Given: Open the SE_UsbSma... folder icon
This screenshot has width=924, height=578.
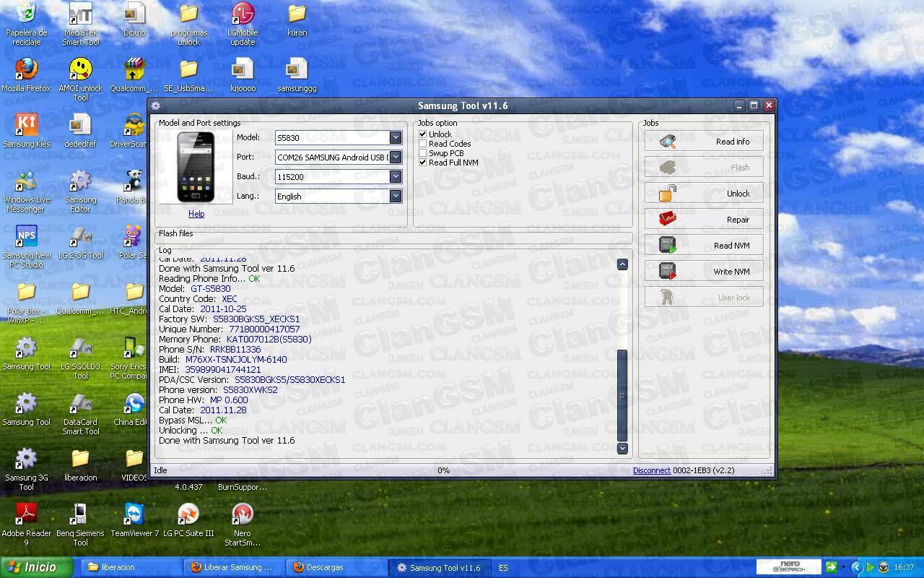Looking at the screenshot, I should point(188,74).
